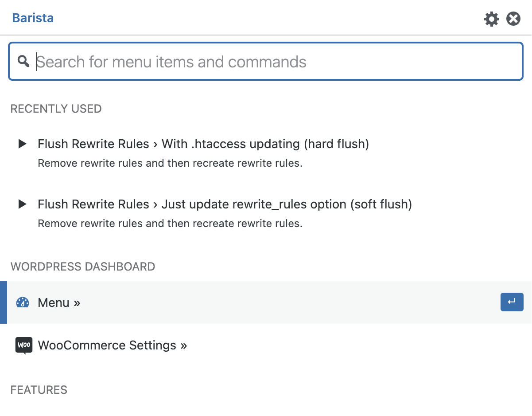Run Flush Rewrite Rules soft flush option
This screenshot has height=416, width=532.
[x=225, y=204]
